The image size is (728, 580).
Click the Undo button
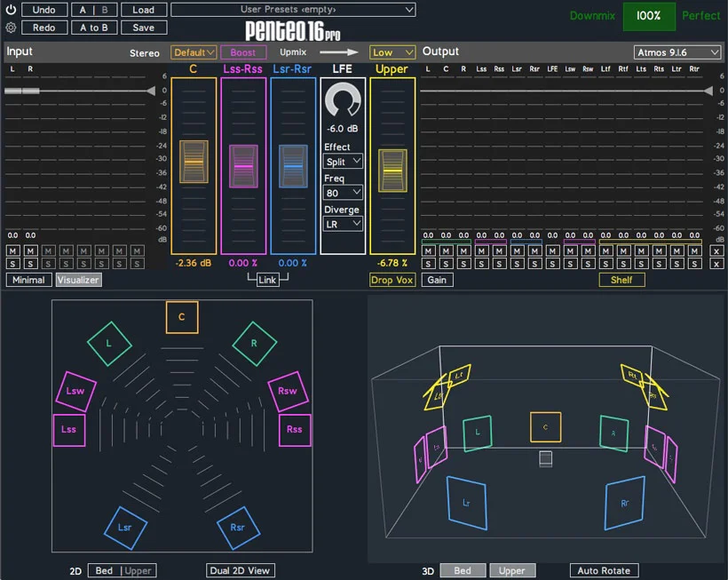tap(44, 10)
